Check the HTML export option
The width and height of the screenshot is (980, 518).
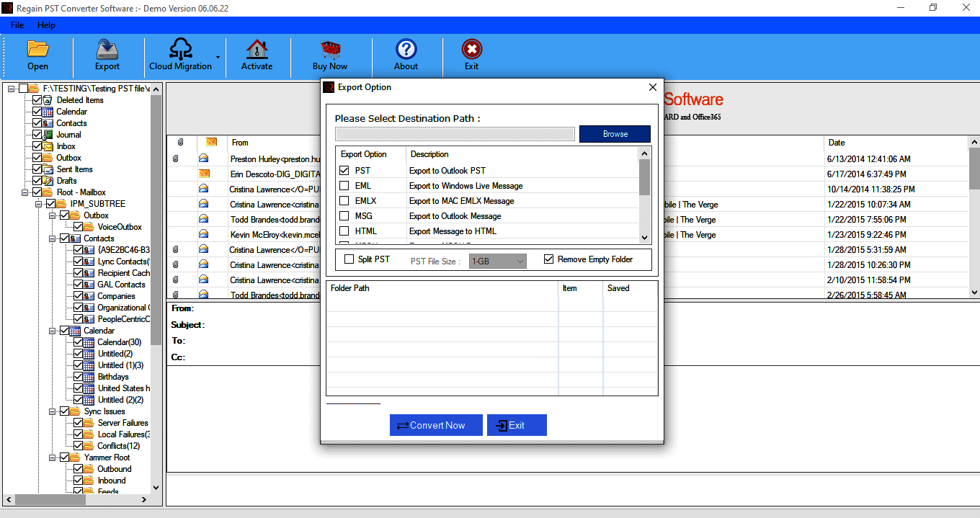(344, 231)
